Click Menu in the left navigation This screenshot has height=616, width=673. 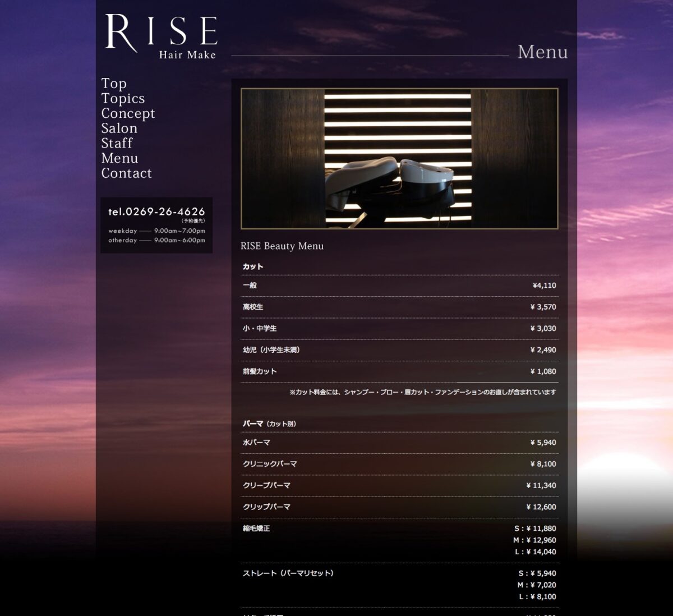pos(119,159)
